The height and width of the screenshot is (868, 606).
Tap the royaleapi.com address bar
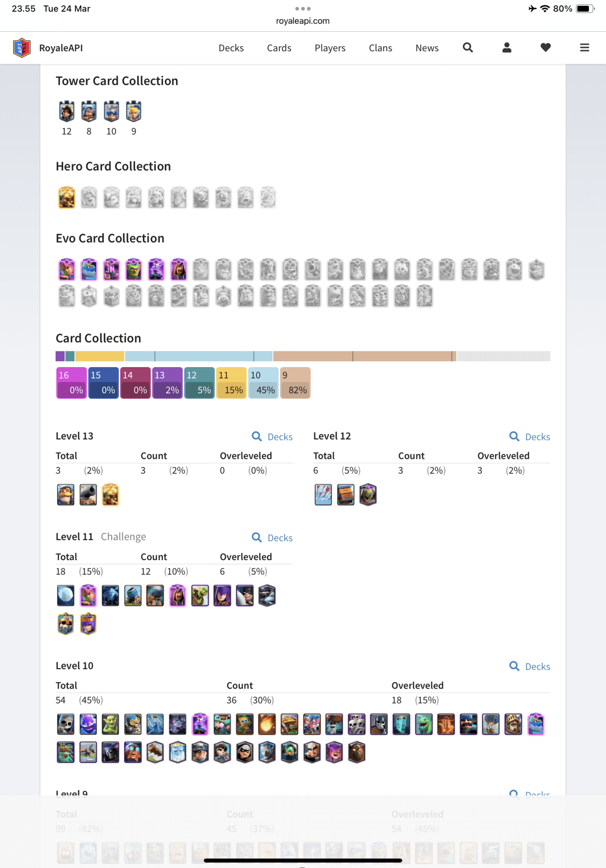pyautogui.click(x=303, y=21)
